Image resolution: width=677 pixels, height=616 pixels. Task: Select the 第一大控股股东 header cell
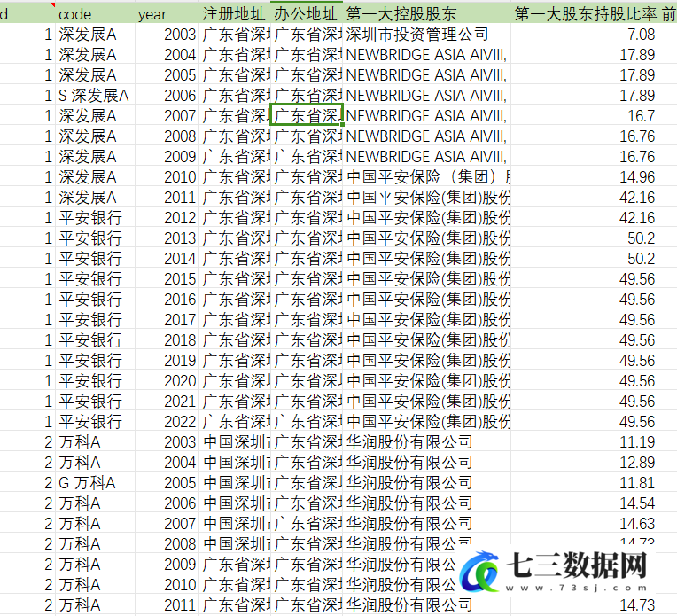click(426, 14)
